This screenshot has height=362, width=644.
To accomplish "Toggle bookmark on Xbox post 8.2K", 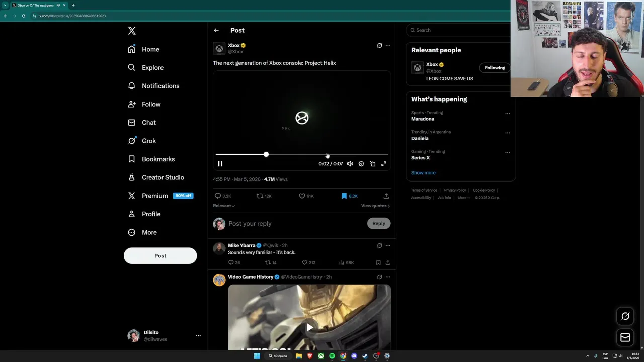I will pos(349,196).
